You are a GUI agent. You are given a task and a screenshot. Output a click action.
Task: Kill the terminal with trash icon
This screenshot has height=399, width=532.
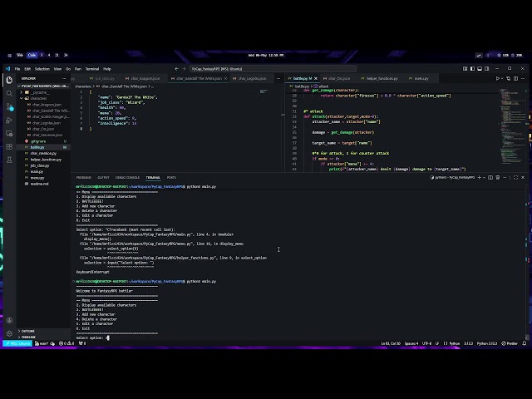(x=498, y=177)
